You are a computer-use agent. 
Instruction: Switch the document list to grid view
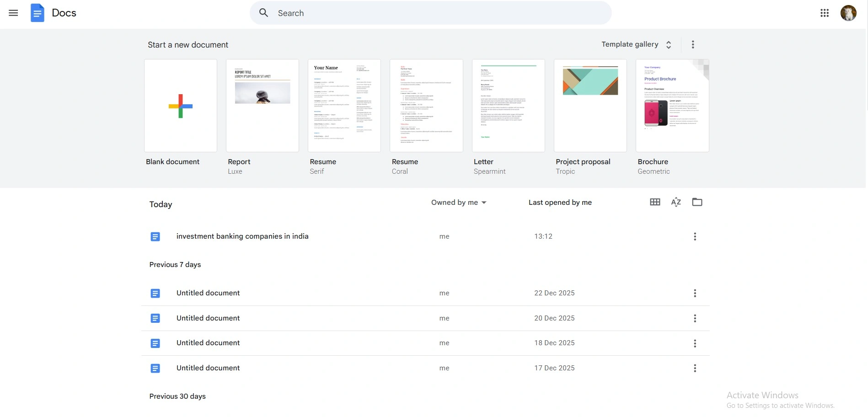654,202
